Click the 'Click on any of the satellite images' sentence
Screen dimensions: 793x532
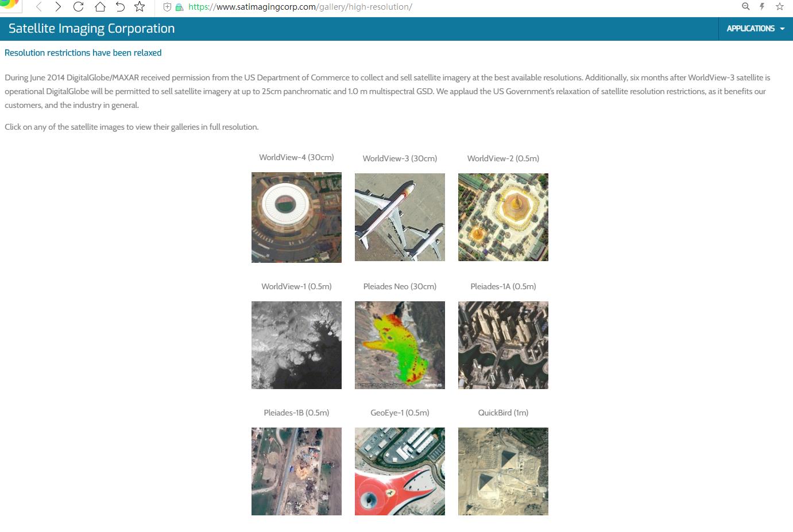[x=131, y=127]
